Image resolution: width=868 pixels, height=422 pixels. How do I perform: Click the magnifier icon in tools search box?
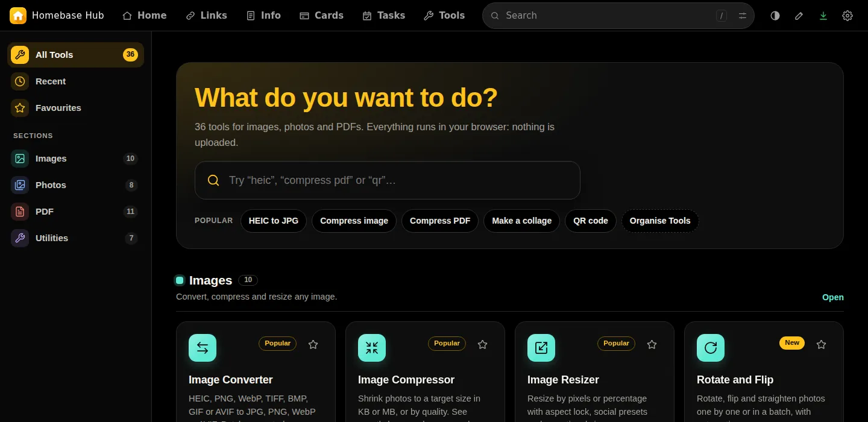tap(213, 180)
